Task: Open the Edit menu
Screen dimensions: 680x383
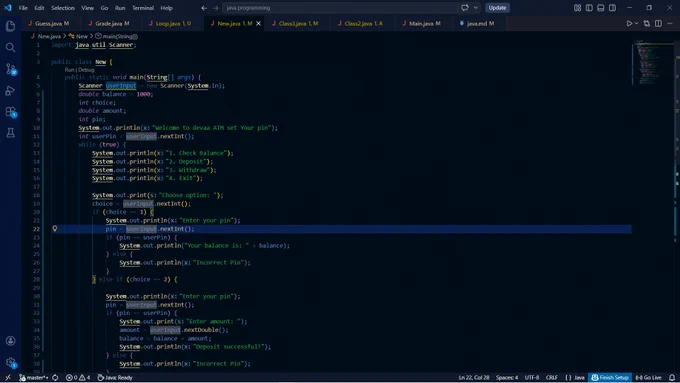Action: [x=39, y=8]
